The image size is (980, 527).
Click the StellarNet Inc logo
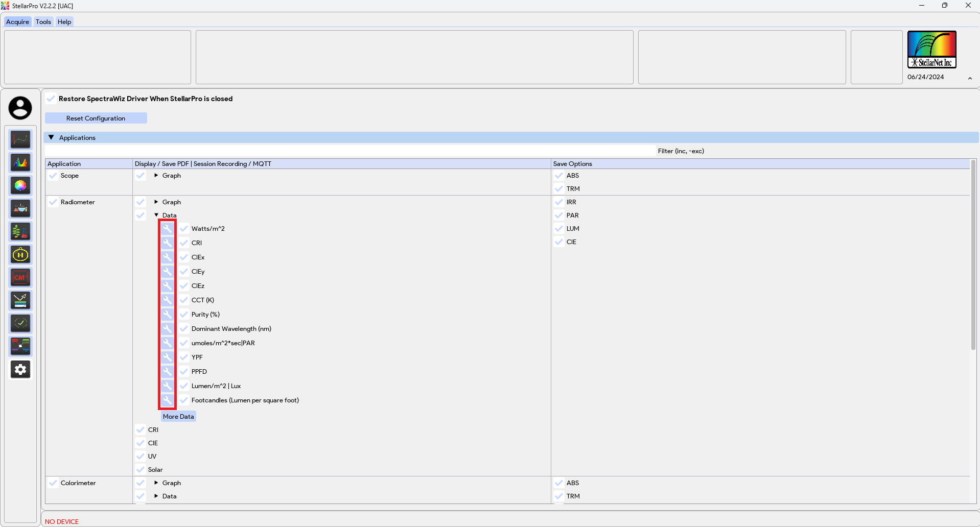(x=931, y=50)
